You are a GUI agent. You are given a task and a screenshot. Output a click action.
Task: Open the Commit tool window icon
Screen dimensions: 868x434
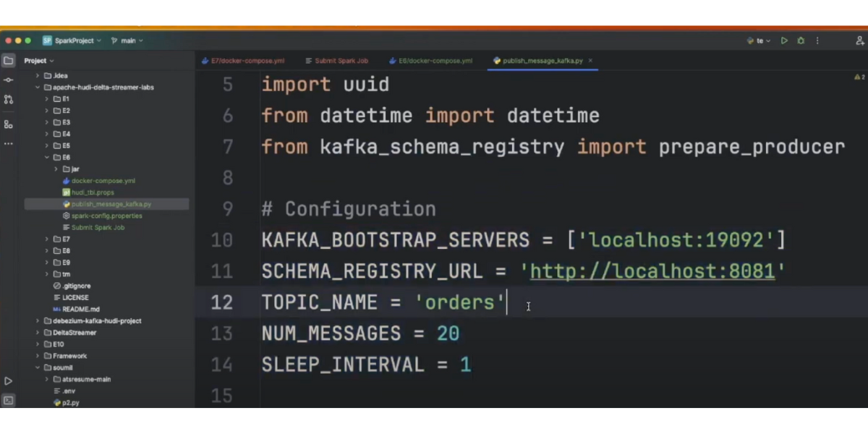(x=8, y=80)
